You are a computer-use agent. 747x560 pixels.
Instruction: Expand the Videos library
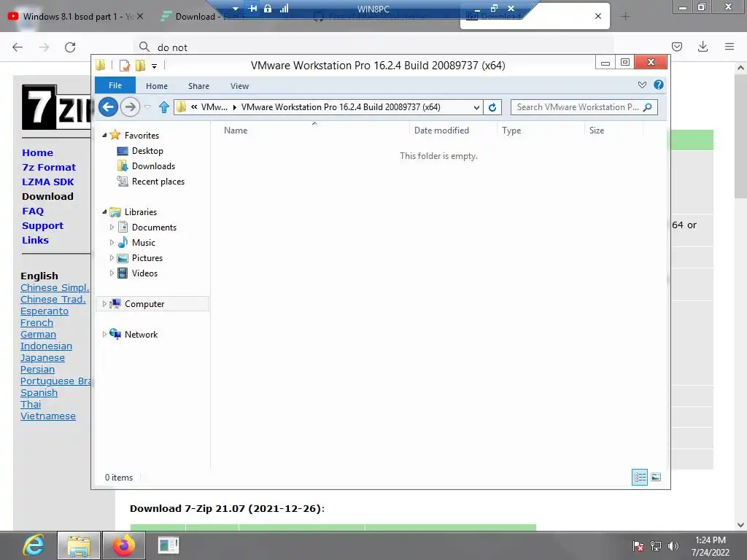[112, 273]
